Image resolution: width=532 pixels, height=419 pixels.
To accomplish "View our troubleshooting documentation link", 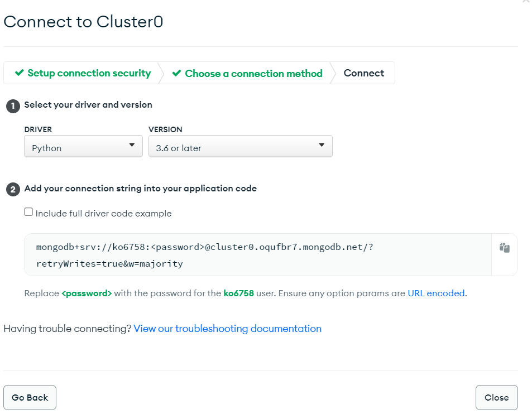I will coord(227,329).
